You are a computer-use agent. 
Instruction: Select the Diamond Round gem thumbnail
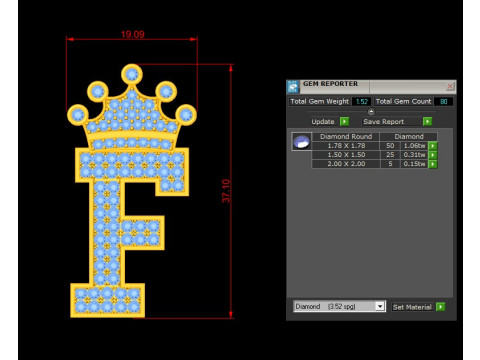coord(302,141)
